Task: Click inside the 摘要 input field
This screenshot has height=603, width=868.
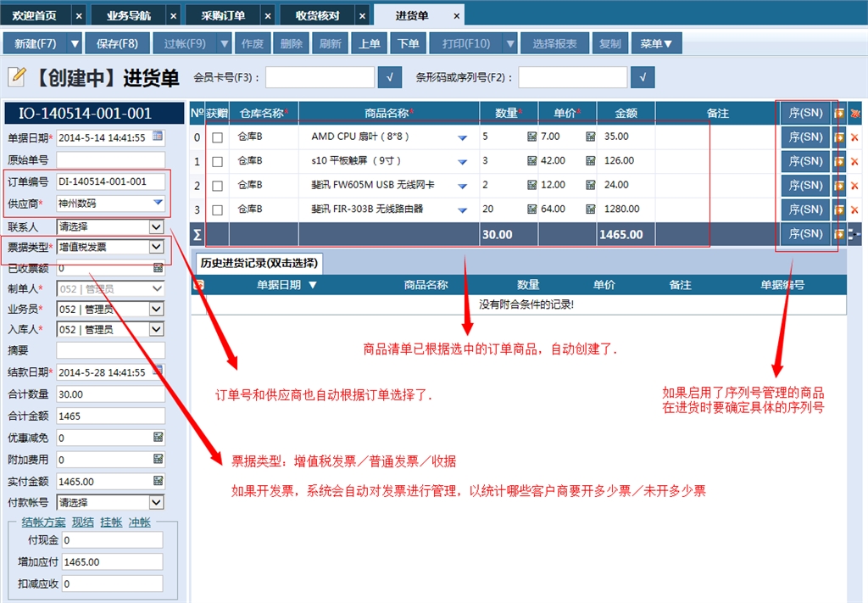Action: coord(110,350)
